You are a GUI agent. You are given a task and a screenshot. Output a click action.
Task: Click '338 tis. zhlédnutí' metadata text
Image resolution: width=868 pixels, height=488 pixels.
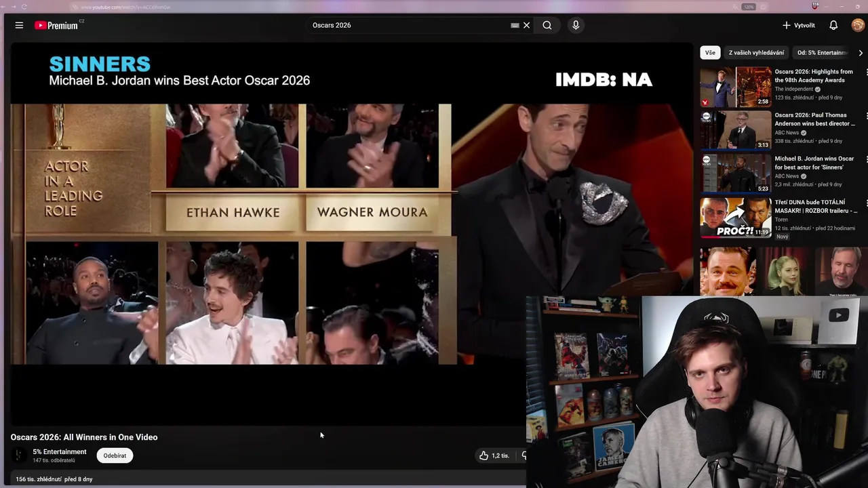click(794, 141)
